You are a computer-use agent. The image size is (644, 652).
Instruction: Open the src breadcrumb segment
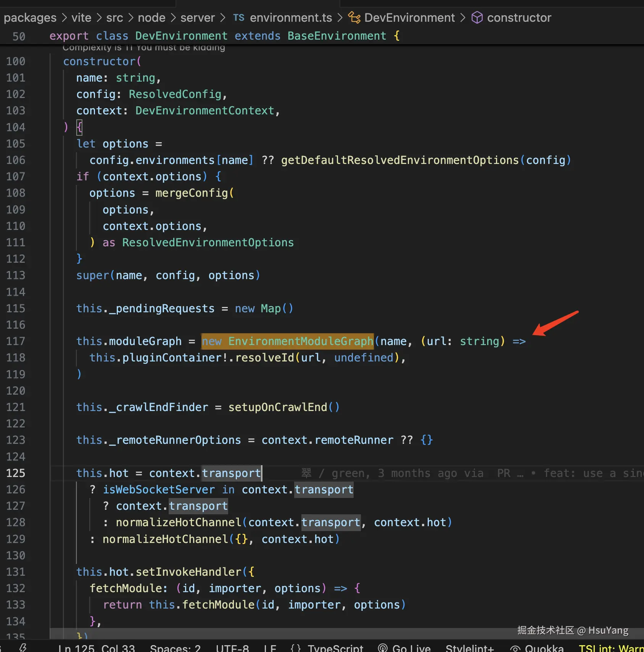(114, 18)
